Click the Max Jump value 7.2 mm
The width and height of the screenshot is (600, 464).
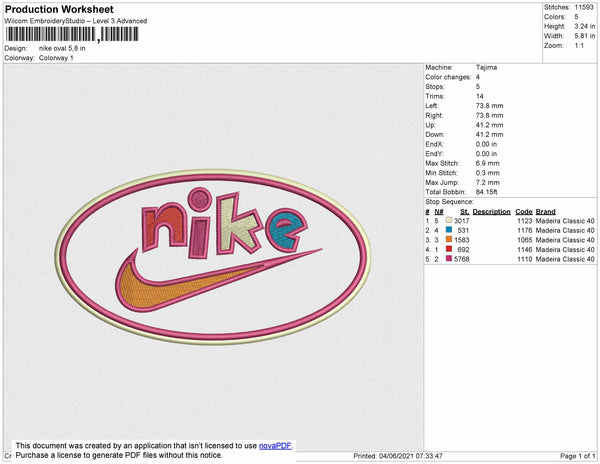tap(488, 182)
